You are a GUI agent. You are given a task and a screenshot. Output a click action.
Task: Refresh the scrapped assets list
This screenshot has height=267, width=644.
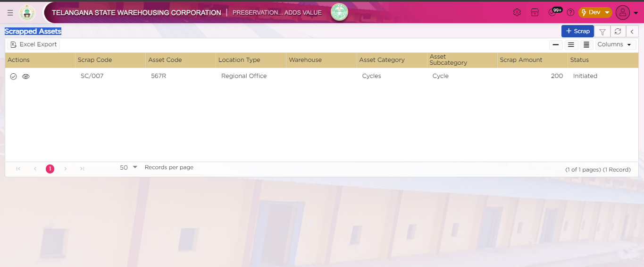(x=618, y=31)
